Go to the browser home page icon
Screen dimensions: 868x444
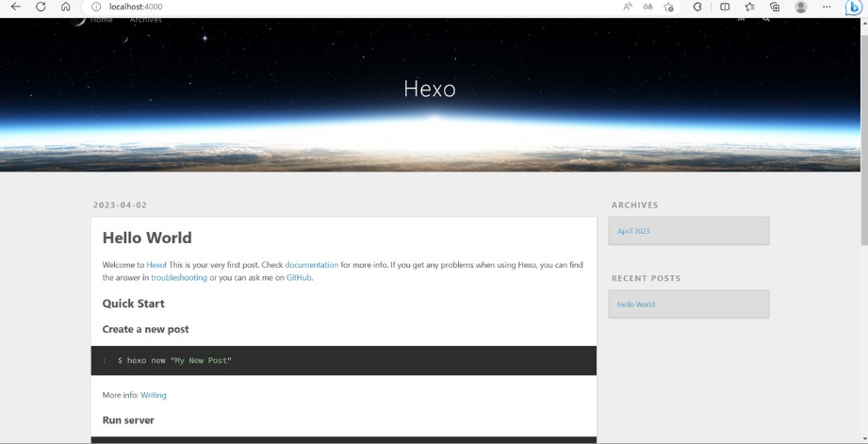tap(65, 7)
